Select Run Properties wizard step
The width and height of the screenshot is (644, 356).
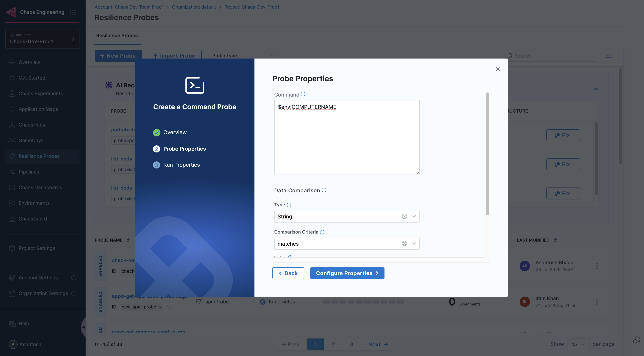181,165
